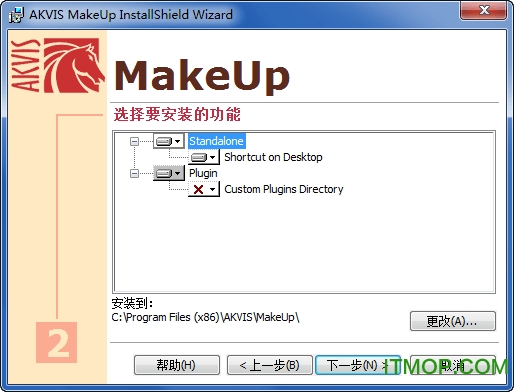Open Custom Plugins Directory feature dropdown

(204, 189)
